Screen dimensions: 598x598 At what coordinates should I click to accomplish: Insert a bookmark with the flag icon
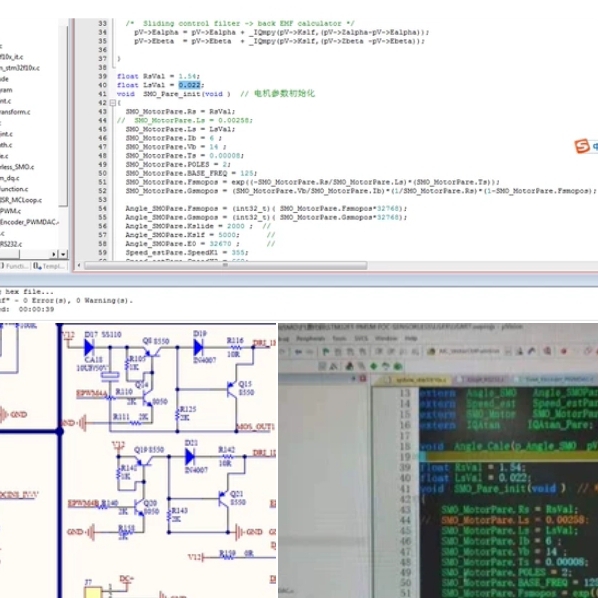click(x=326, y=351)
